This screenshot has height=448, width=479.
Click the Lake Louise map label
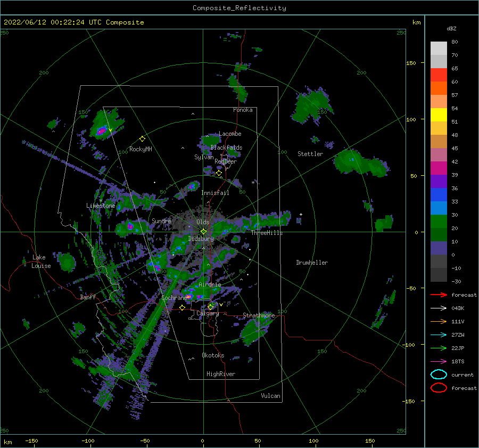point(41,262)
